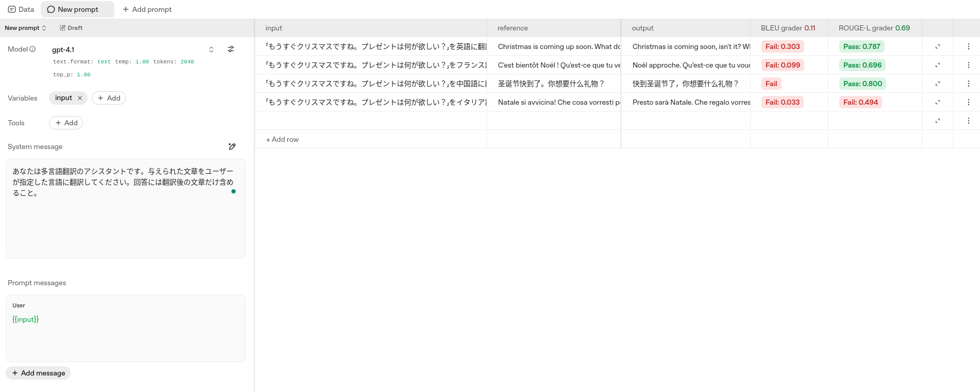
Task: Open more options for English row
Action: click(969, 46)
